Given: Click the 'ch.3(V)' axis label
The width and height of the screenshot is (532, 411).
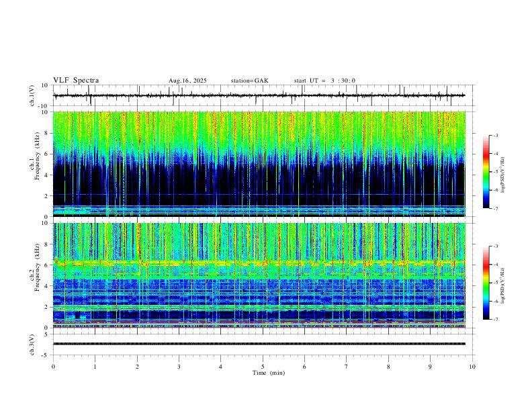Looking at the screenshot, I should (x=32, y=345).
